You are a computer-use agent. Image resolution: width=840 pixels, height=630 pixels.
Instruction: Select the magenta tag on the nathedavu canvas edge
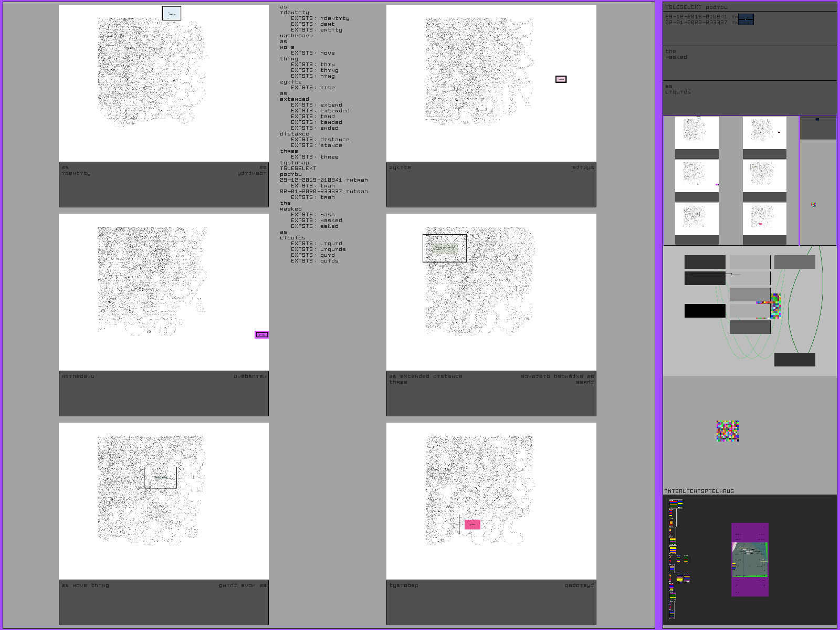coord(261,334)
